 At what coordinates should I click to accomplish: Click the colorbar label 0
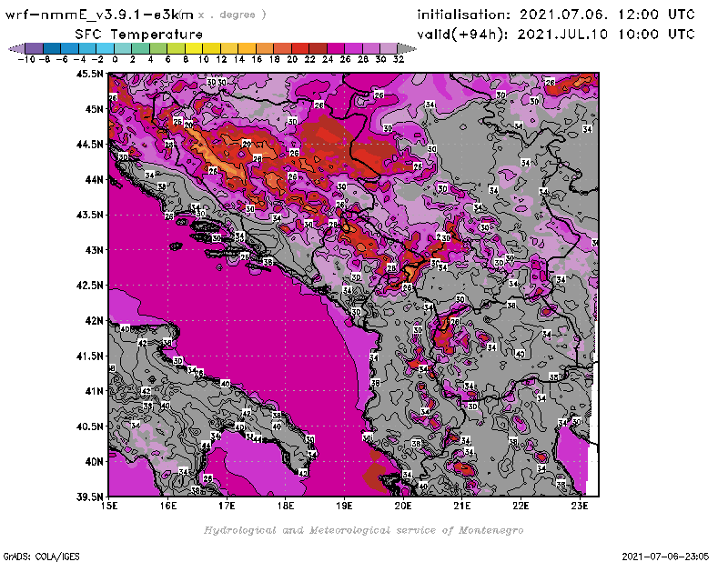[x=115, y=59]
